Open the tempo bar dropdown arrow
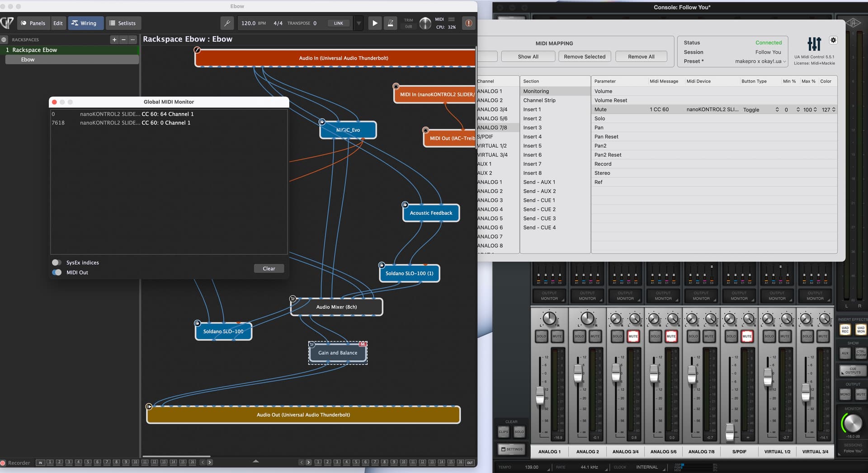The image size is (868, 473). (359, 23)
